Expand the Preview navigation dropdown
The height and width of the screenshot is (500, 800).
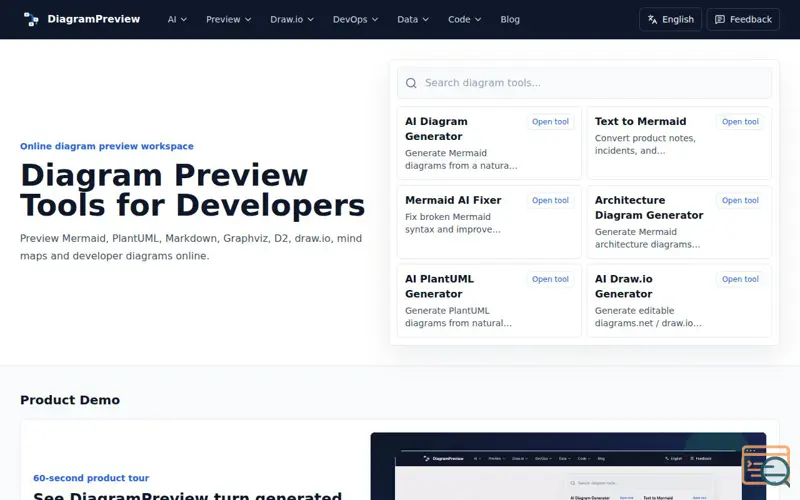click(x=229, y=19)
